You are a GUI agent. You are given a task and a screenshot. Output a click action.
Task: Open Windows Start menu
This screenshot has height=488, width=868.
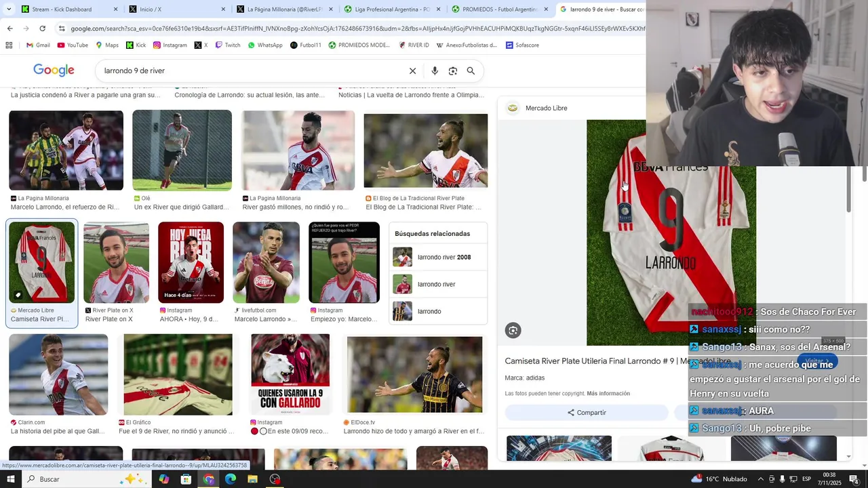(x=11, y=479)
